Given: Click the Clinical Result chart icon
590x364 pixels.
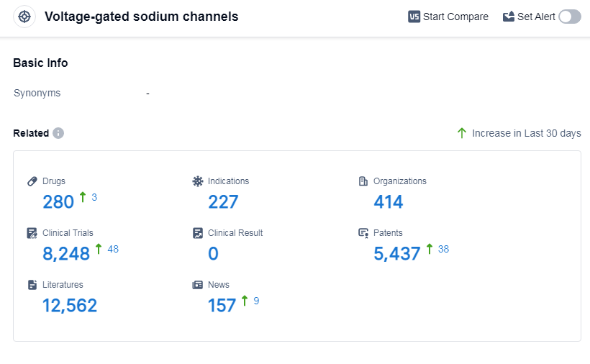Looking at the screenshot, I should [198, 233].
